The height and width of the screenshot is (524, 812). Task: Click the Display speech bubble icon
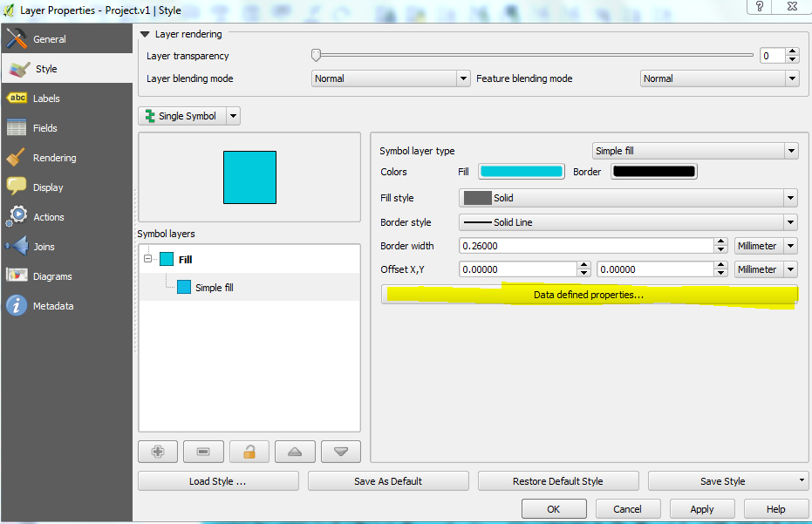(16, 187)
